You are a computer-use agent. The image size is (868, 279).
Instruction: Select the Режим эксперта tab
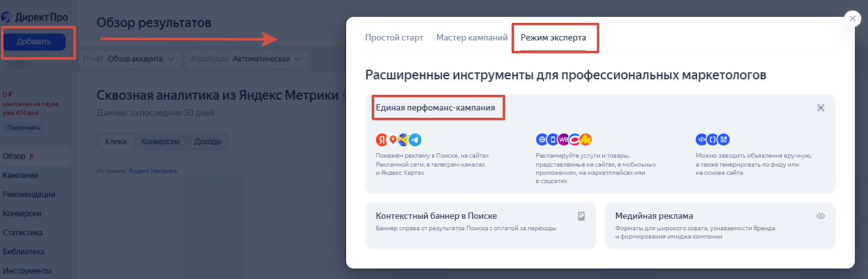pos(553,38)
